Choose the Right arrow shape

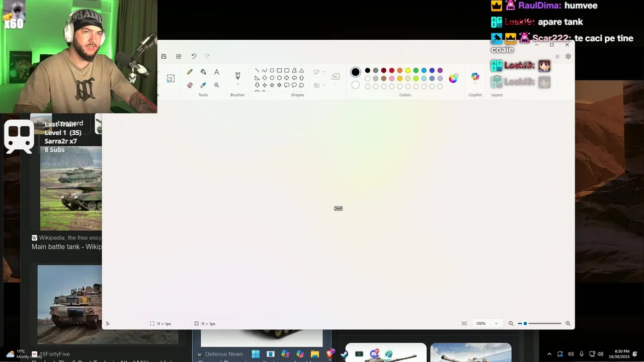click(287, 78)
